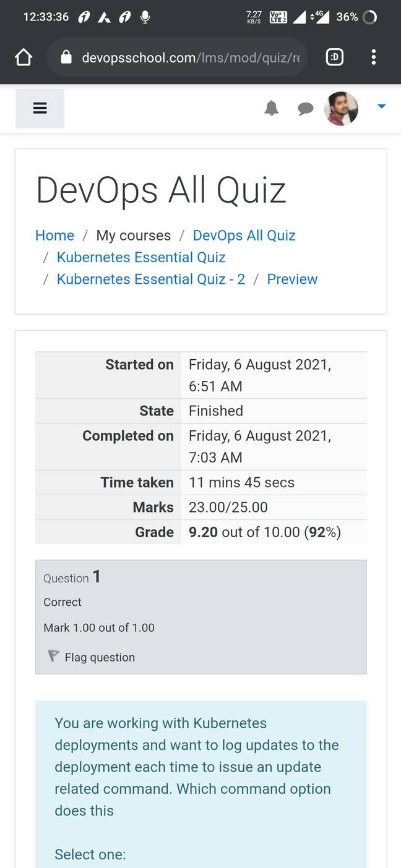The height and width of the screenshot is (868, 401).
Task: Expand the user menu dropdown arrow
Action: (382, 106)
